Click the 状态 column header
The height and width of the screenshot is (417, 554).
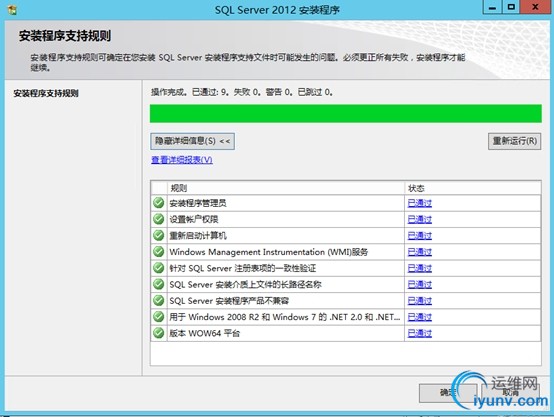tap(473, 188)
